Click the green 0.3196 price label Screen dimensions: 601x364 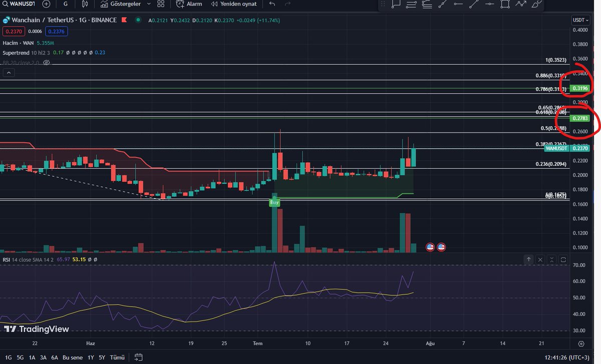tap(580, 89)
